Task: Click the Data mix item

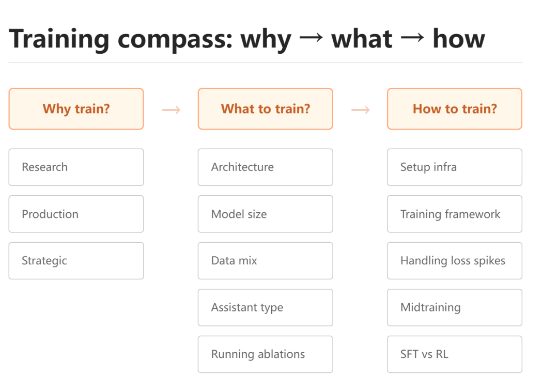Action: 265,261
